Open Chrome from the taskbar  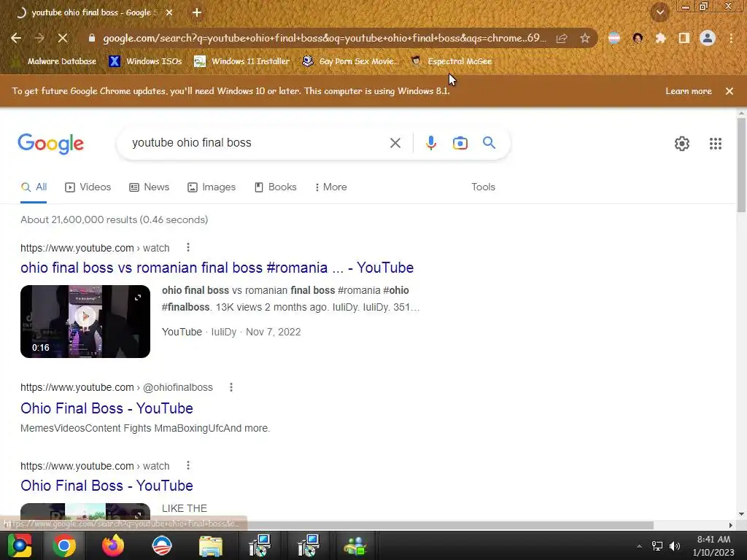click(x=64, y=545)
